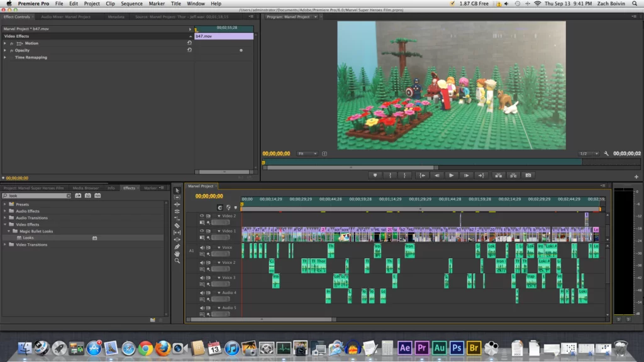Hide the Video 1 track output
The image size is (644, 362).
click(x=202, y=231)
